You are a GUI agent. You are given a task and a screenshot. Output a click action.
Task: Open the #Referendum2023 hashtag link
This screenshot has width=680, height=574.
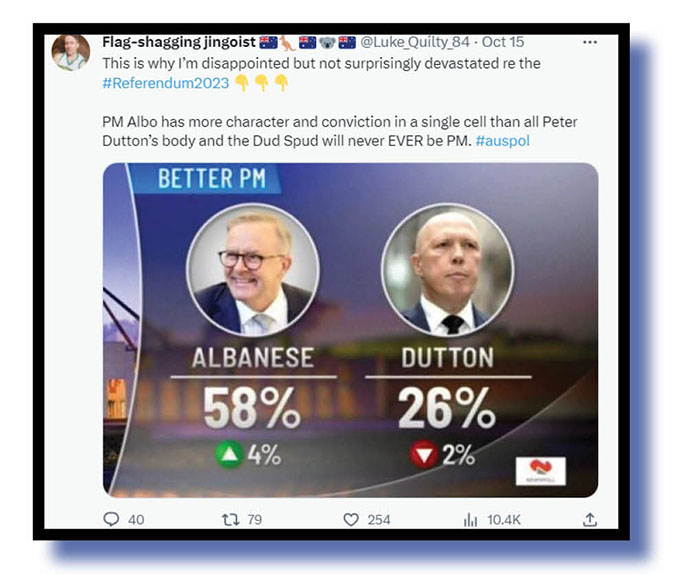click(166, 83)
